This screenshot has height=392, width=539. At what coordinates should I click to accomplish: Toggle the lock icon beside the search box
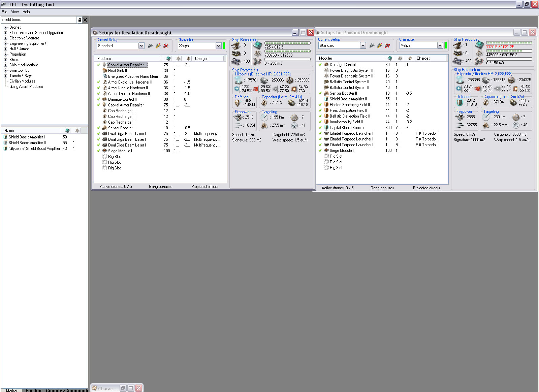click(x=80, y=20)
